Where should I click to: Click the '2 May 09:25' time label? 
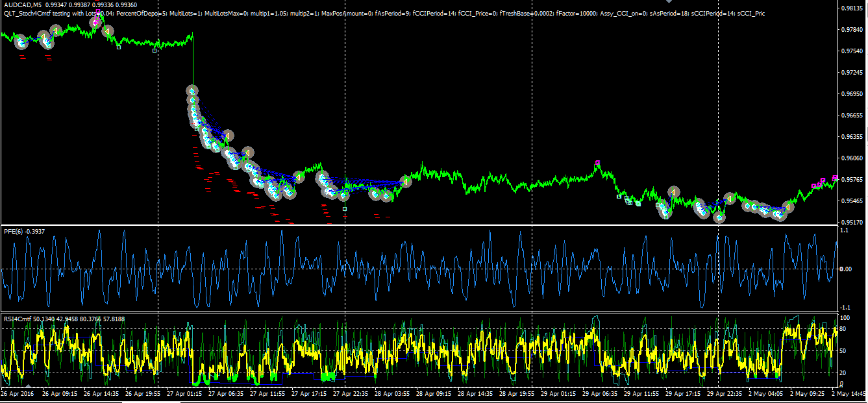(x=808, y=394)
